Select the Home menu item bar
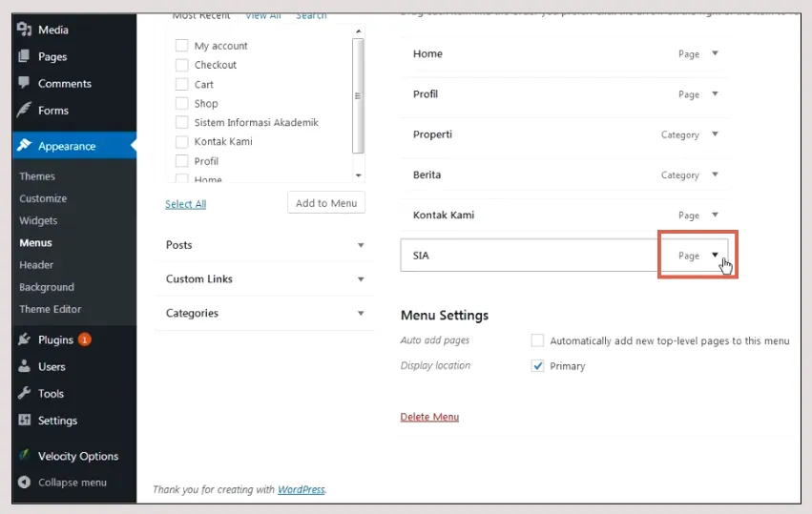812x514 pixels. pyautogui.click(x=565, y=53)
